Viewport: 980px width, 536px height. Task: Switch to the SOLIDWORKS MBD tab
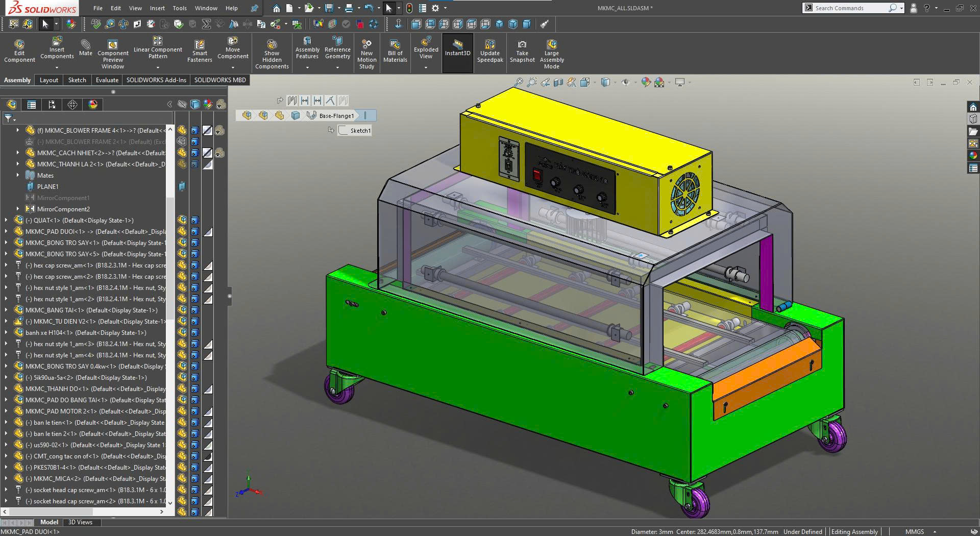[220, 80]
